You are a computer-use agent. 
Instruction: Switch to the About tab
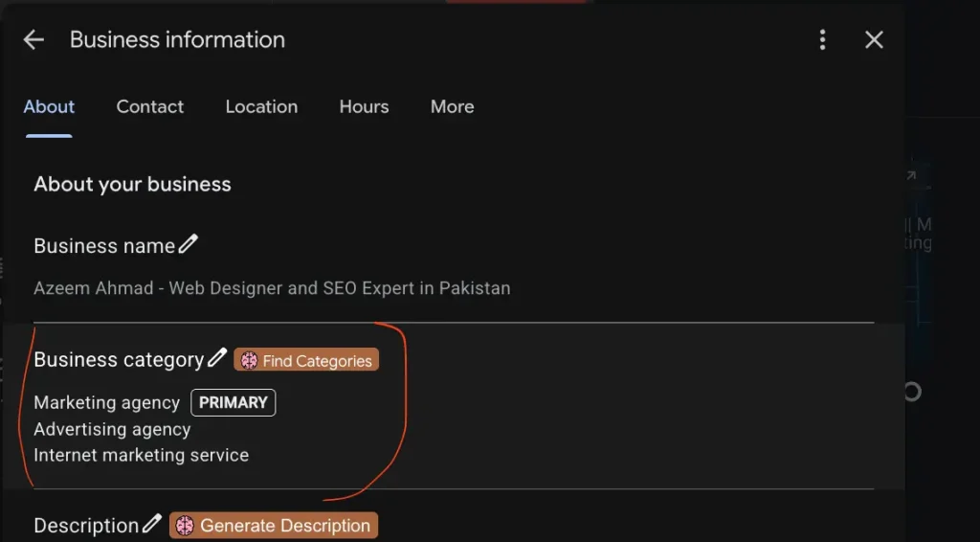pos(49,107)
